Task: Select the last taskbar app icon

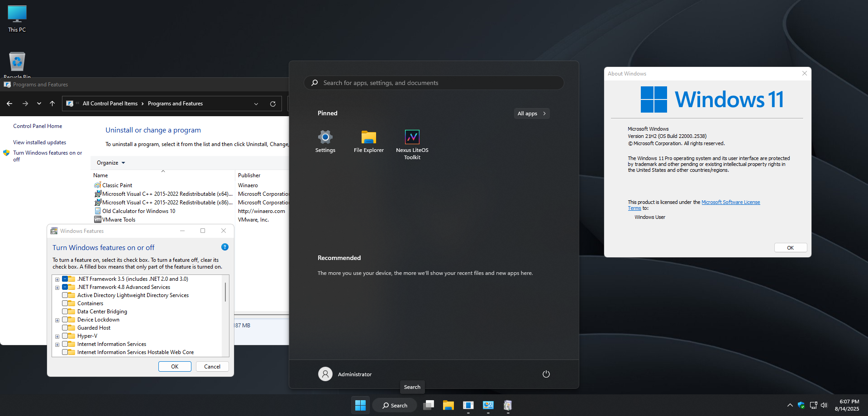Action: click(x=508, y=405)
